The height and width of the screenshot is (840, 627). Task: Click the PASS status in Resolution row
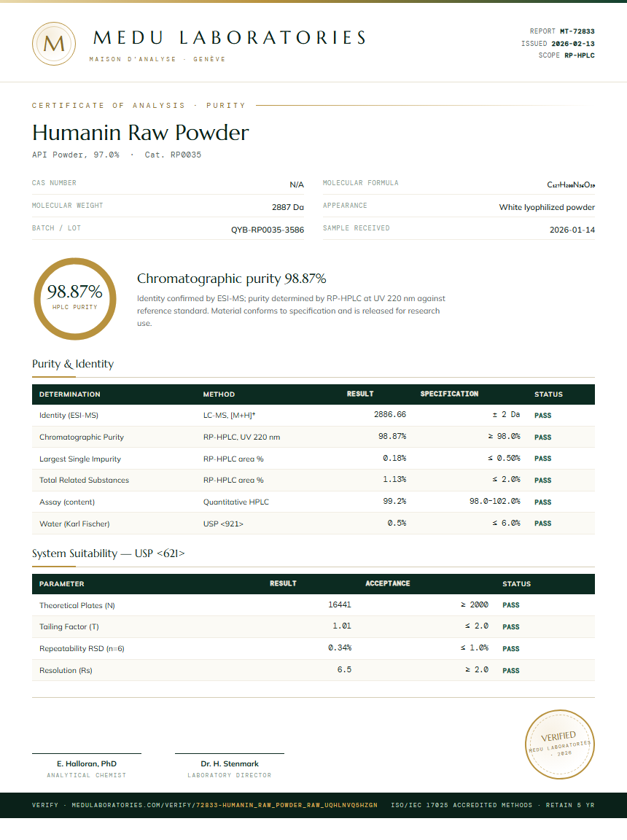pyautogui.click(x=511, y=671)
